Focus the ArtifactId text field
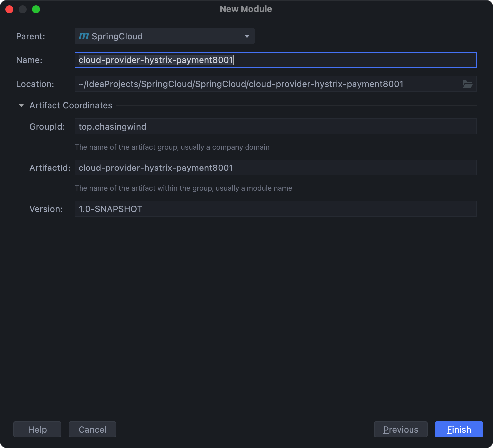 275,168
